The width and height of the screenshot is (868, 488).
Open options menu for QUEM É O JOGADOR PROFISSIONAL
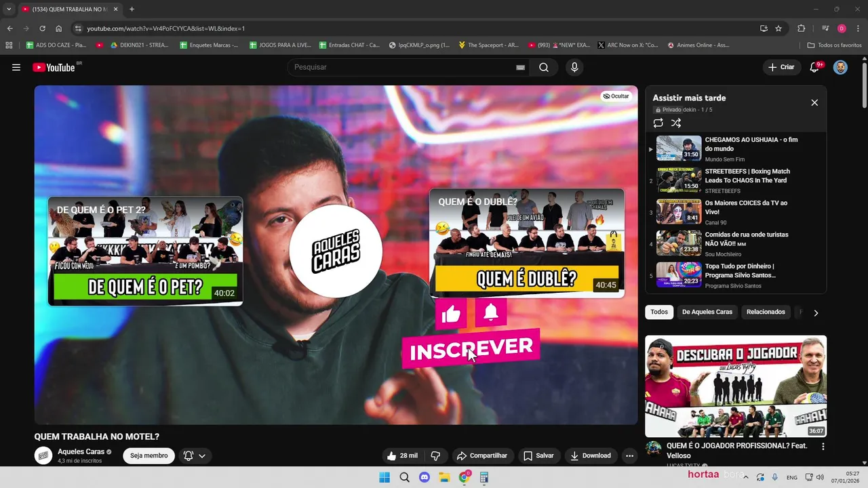pos(823,447)
